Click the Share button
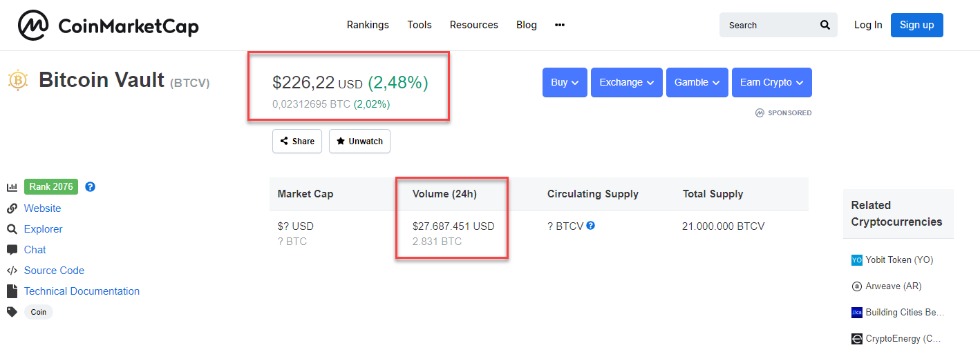 [x=297, y=141]
